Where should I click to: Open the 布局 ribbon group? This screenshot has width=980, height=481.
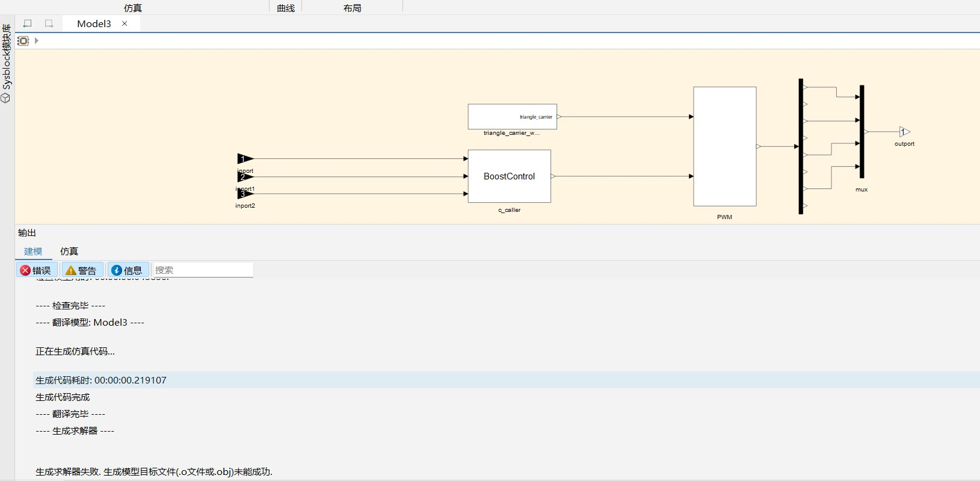coord(353,8)
